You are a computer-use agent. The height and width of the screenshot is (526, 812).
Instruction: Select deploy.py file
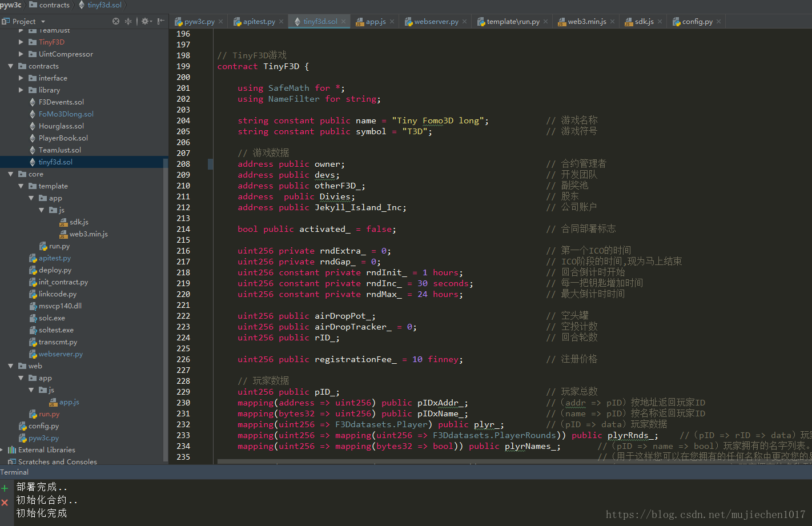click(55, 270)
